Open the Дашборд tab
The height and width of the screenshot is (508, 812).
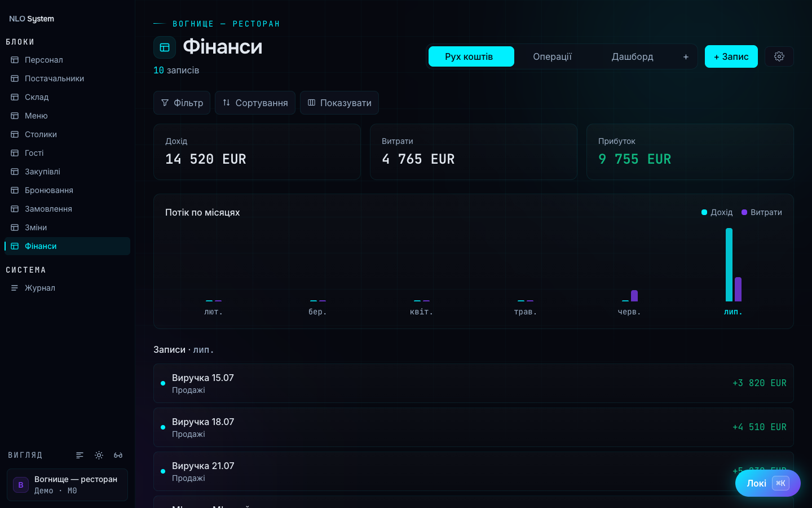point(633,56)
